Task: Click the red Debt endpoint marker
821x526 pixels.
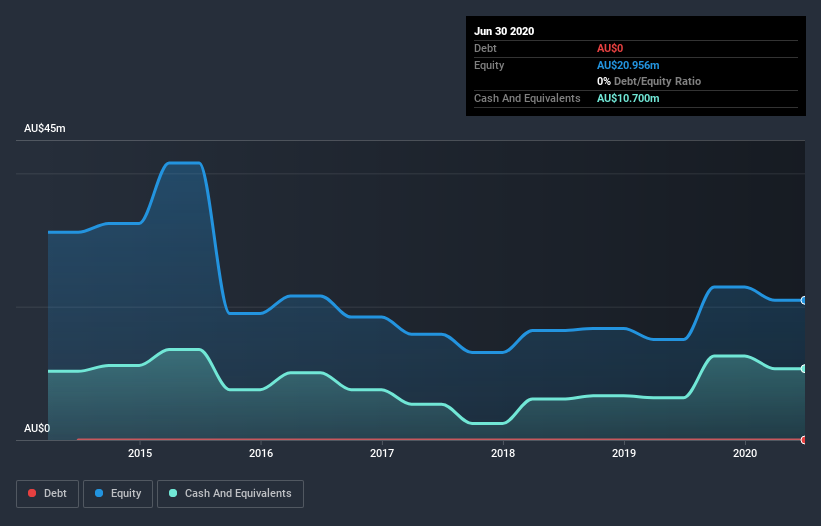Action: click(804, 440)
